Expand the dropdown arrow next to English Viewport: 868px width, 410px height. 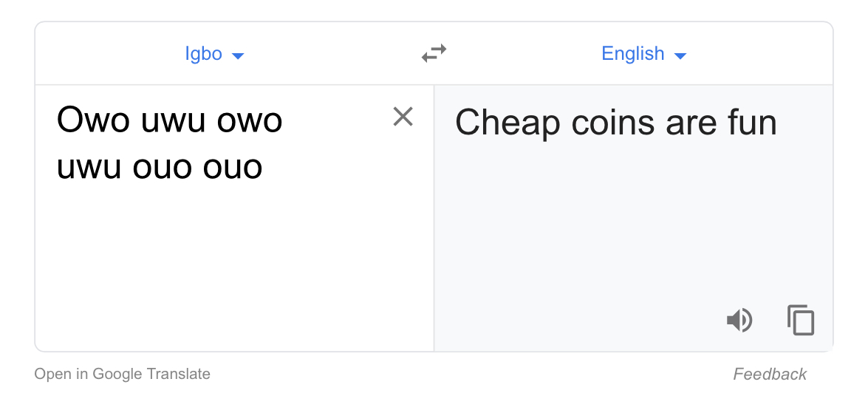click(x=680, y=55)
